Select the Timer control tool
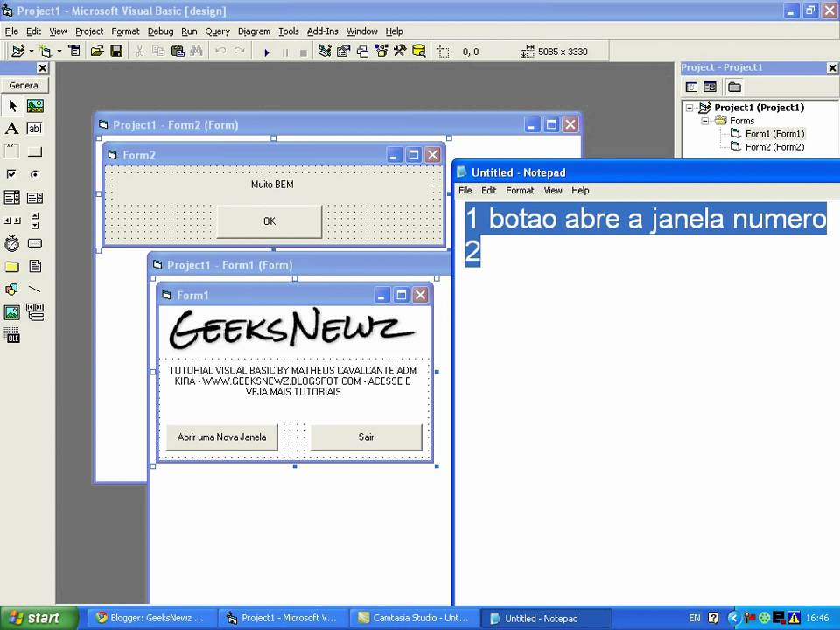 (11, 243)
